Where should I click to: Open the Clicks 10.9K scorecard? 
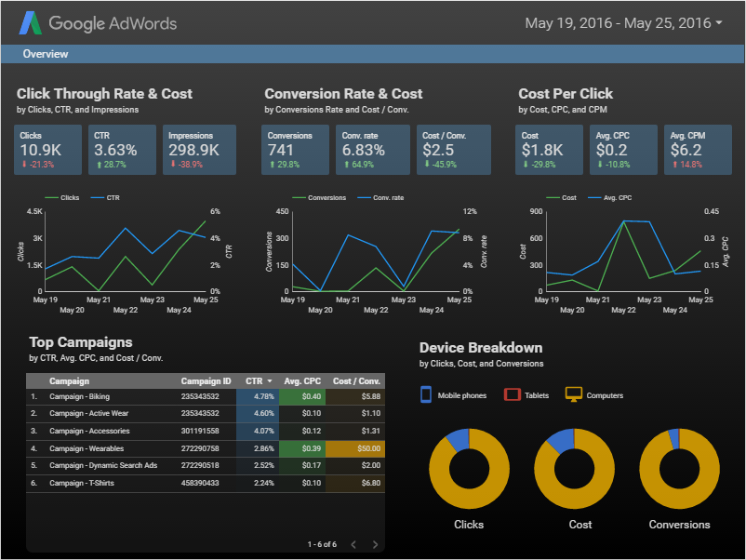coord(47,150)
